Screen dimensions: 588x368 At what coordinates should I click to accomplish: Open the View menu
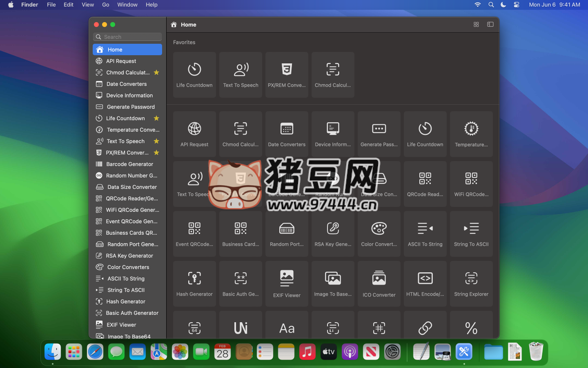88,4
